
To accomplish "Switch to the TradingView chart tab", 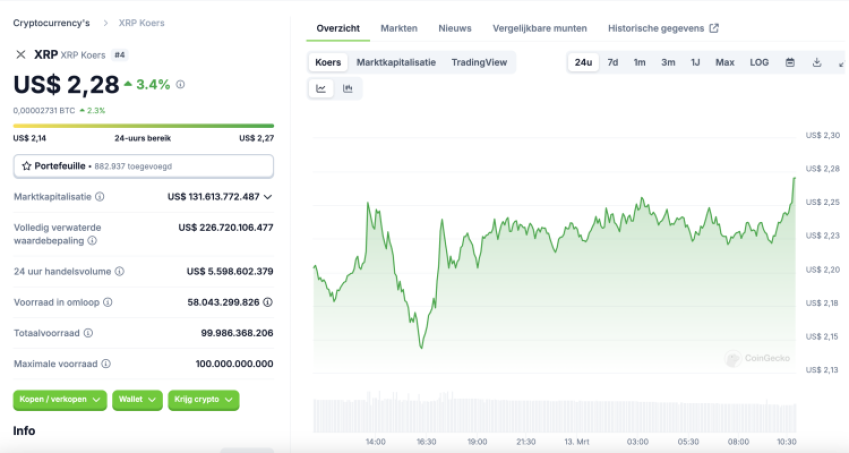I will (479, 62).
